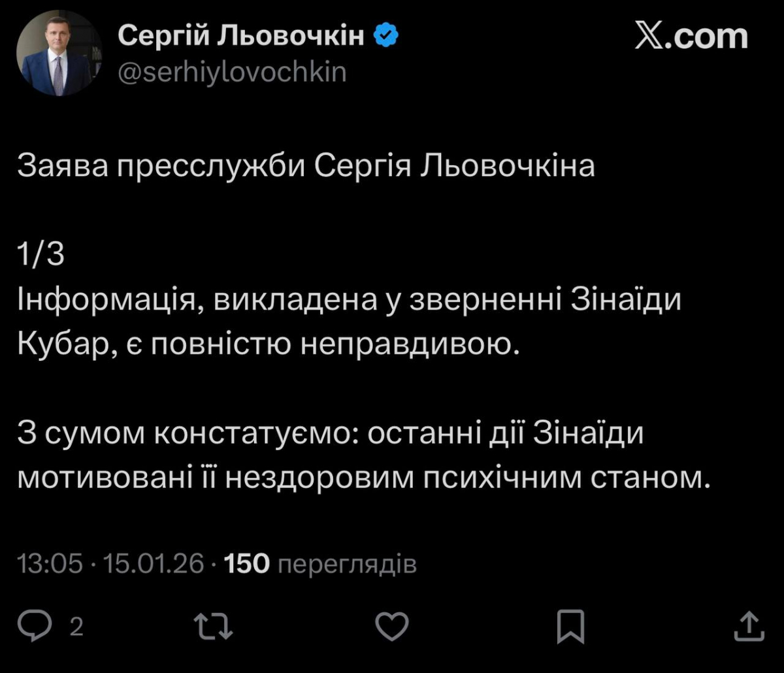Open the 150 переглядів view count
Viewport: 784px width, 673px height.
(320, 563)
